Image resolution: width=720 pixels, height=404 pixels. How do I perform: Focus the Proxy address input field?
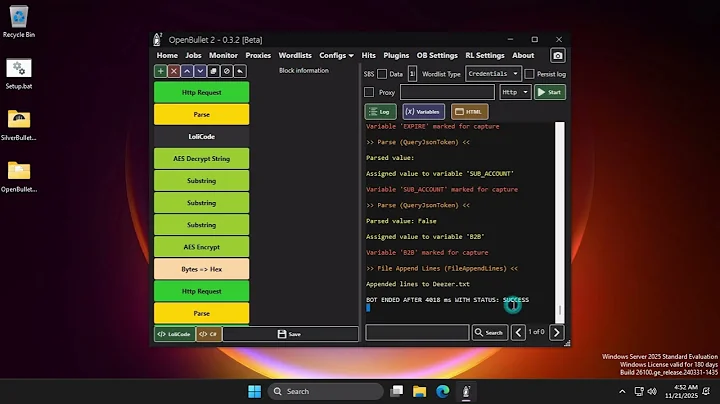tap(447, 92)
